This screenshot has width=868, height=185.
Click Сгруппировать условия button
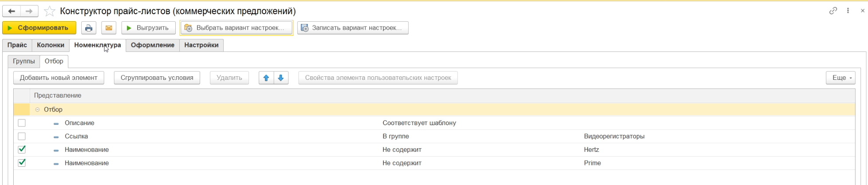tap(157, 78)
